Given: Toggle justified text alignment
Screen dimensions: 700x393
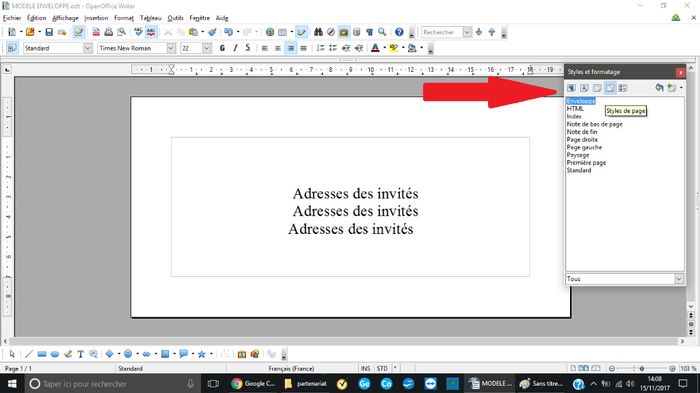Looking at the screenshot, I should pos(304,48).
